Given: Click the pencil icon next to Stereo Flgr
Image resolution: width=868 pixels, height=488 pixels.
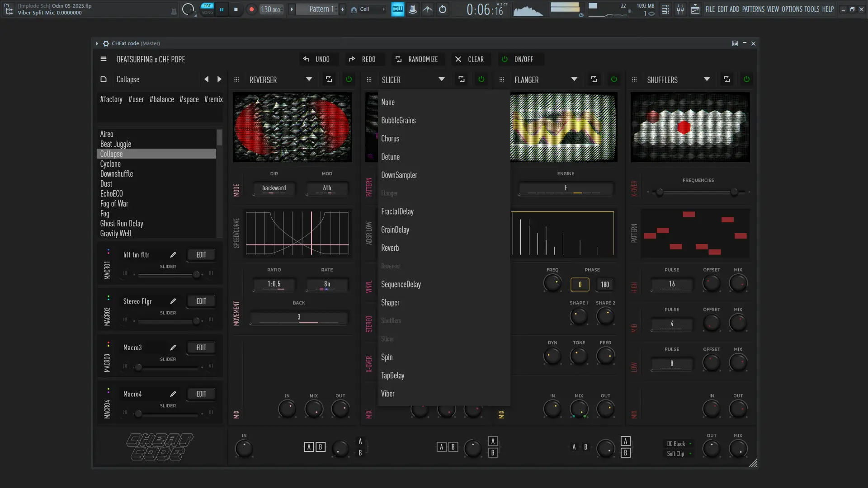Looking at the screenshot, I should [173, 301].
